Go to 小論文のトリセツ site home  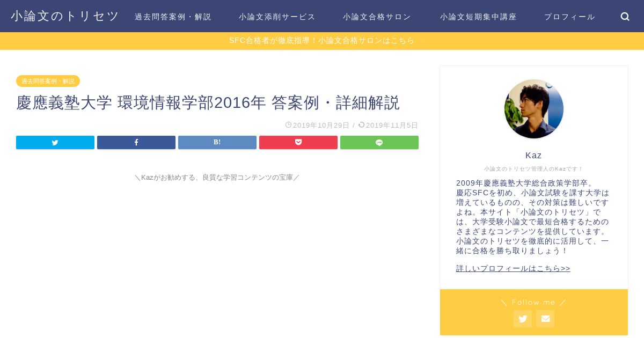pos(65,16)
